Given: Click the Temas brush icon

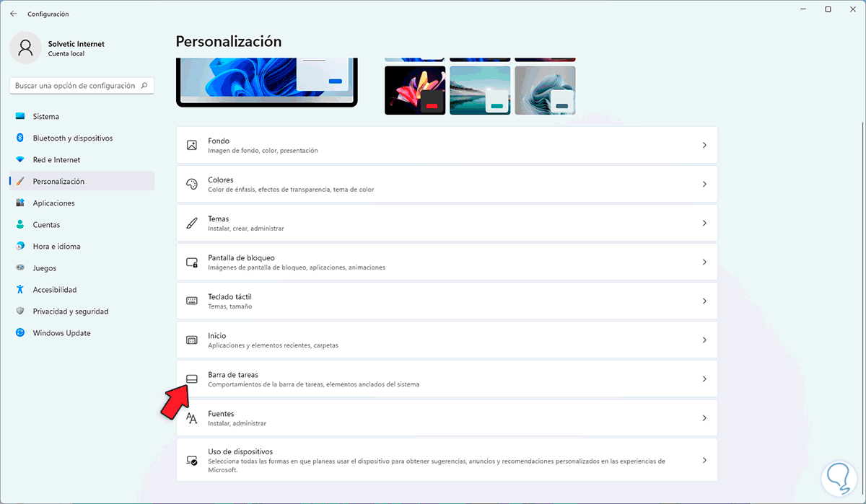Looking at the screenshot, I should click(192, 223).
